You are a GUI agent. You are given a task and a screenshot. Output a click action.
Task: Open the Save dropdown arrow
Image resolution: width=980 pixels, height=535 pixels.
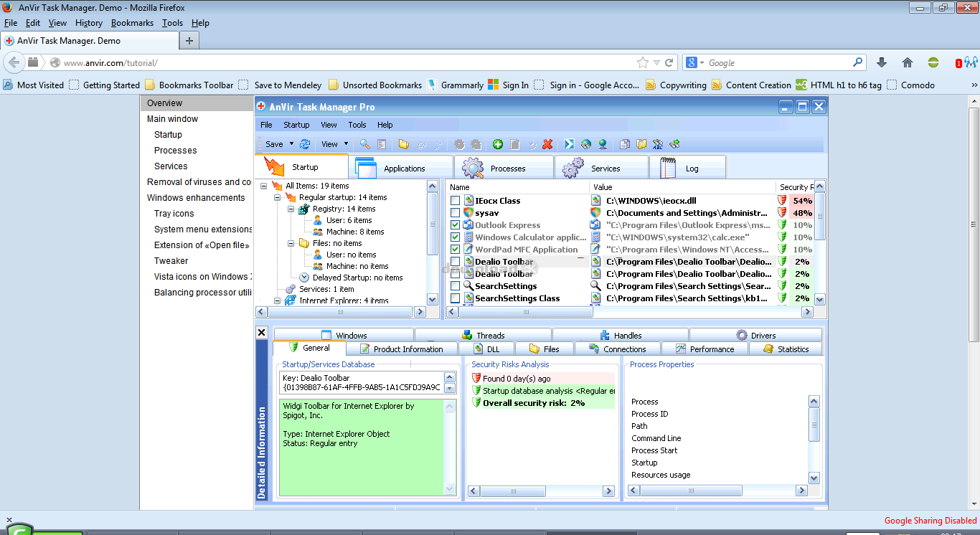(292, 144)
